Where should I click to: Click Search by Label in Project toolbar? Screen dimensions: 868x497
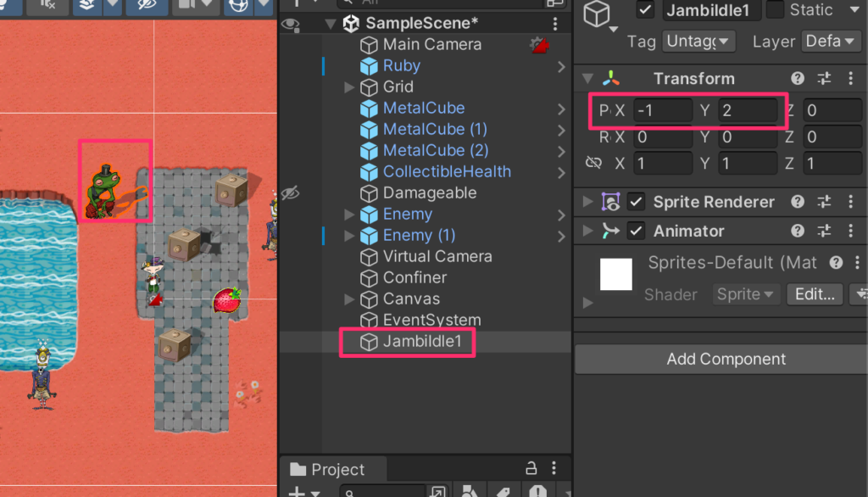[504, 491]
